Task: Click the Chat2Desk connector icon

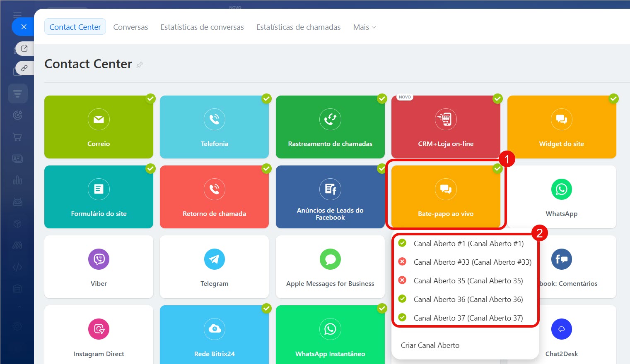Action: click(x=561, y=329)
